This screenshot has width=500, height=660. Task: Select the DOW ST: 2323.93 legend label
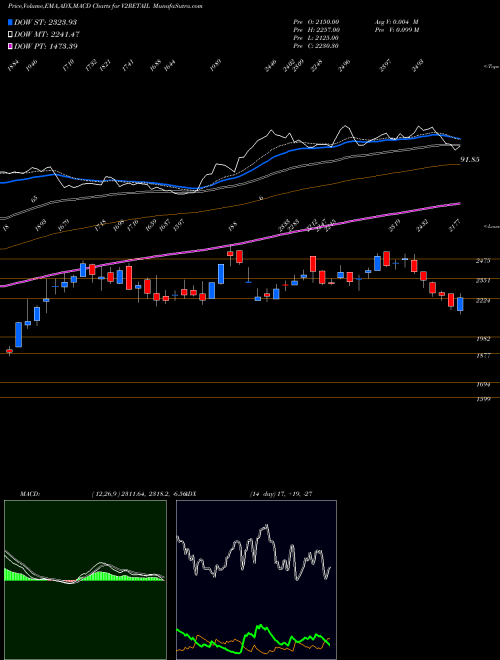pyautogui.click(x=45, y=22)
